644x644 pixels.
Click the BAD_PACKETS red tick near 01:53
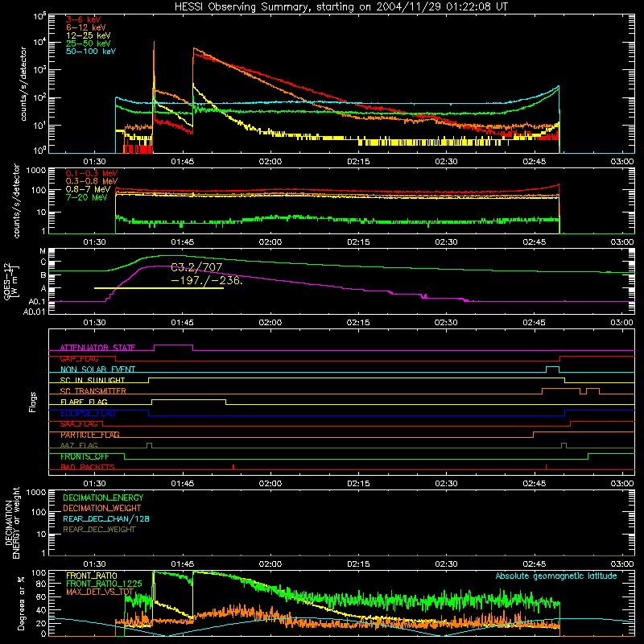[x=233, y=467]
